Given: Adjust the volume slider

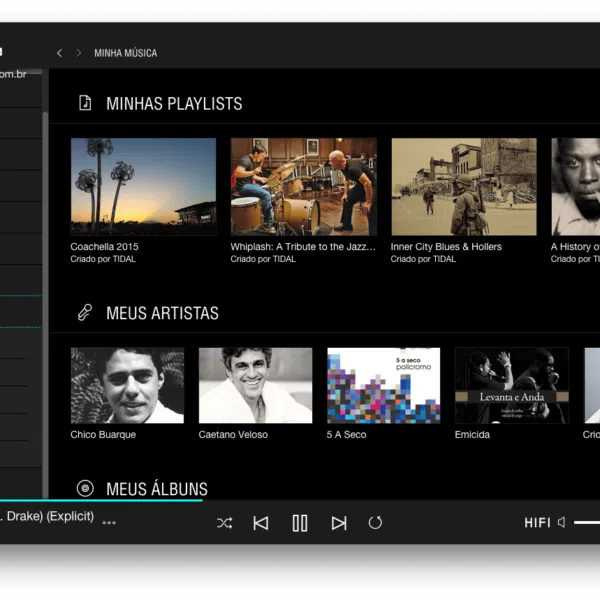Looking at the screenshot, I should pyautogui.click(x=587, y=522).
